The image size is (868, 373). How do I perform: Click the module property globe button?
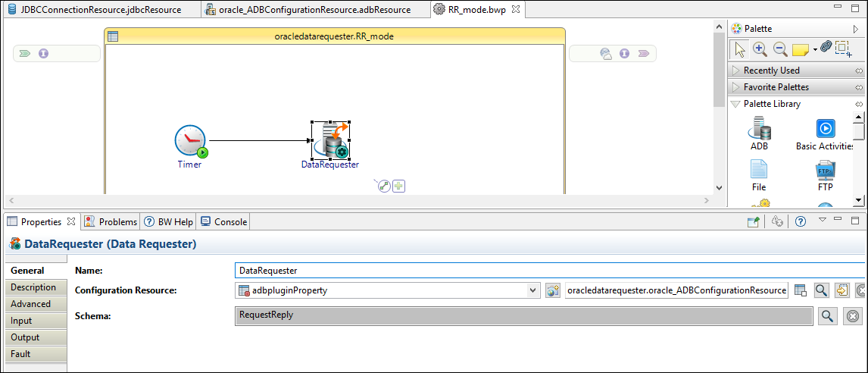pyautogui.click(x=552, y=290)
